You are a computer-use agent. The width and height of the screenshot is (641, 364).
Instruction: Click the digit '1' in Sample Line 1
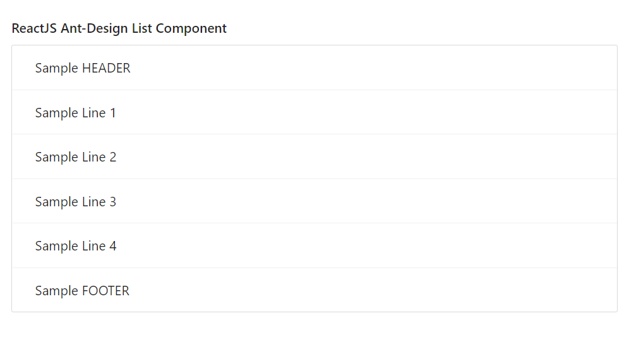pos(113,113)
